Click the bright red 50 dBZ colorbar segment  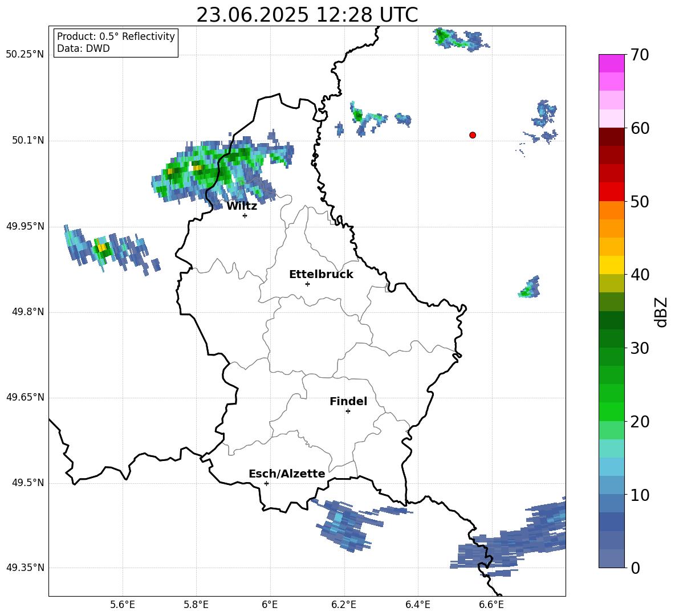(611, 192)
